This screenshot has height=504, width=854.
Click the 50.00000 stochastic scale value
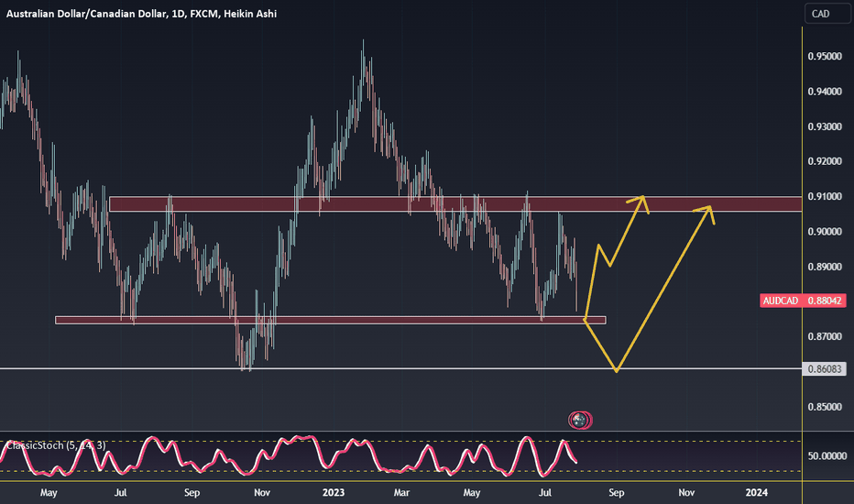(827, 455)
